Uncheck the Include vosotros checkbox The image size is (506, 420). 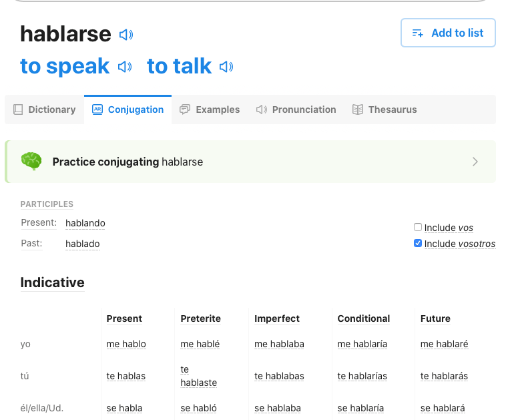[418, 244]
